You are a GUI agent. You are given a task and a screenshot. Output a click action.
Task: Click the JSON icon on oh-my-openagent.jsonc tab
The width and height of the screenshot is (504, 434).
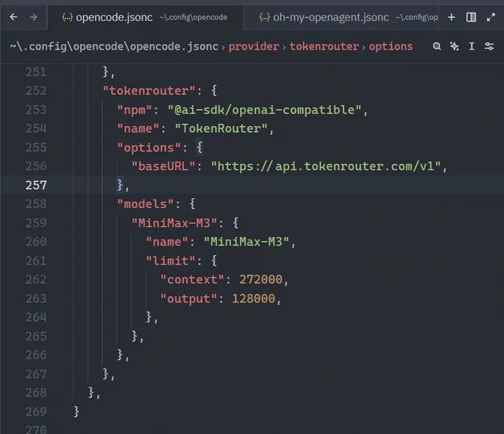tap(264, 17)
